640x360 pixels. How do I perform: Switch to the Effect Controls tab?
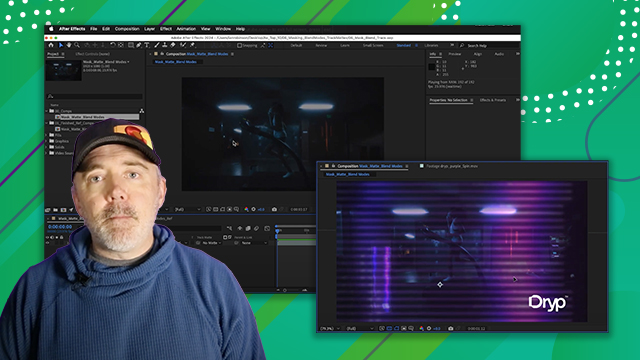92,54
